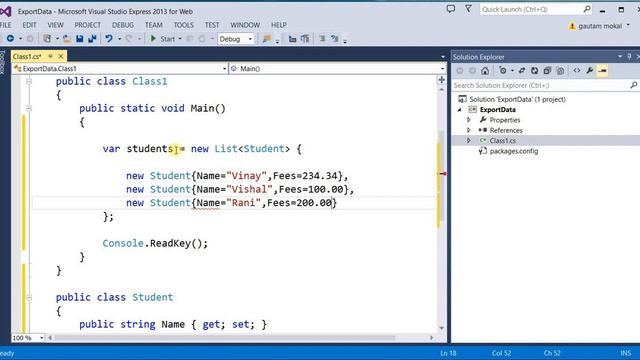Image resolution: width=640 pixels, height=360 pixels.
Task: Open the Debug configuration dropdown
Action: tap(236, 39)
